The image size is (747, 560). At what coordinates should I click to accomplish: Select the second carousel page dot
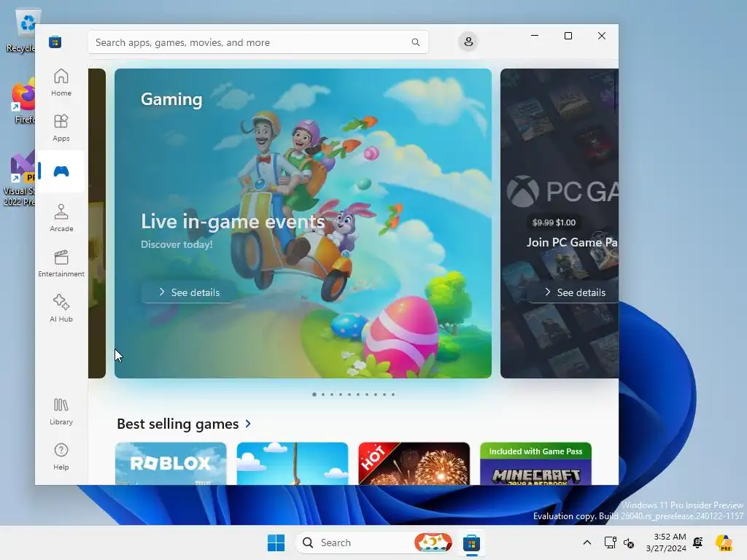point(323,394)
